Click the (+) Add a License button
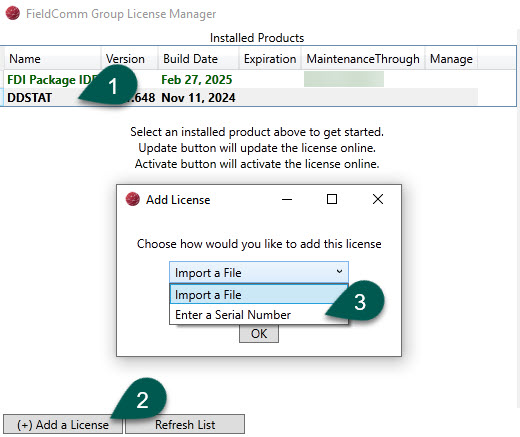Screen dimensions: 520x437 (63, 424)
